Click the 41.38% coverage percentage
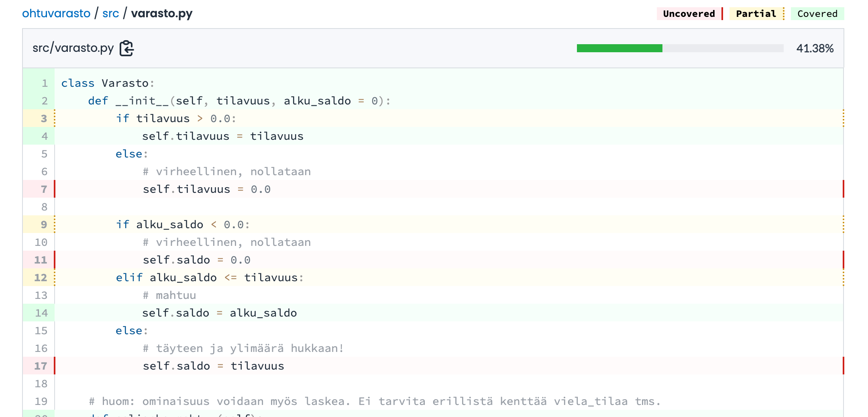The width and height of the screenshot is (868, 417). [x=815, y=49]
